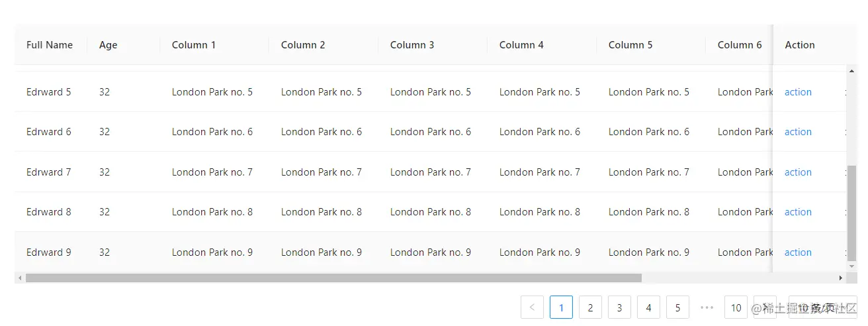The height and width of the screenshot is (326, 868).
Task: Open page 5 of the table
Action: 677,307
